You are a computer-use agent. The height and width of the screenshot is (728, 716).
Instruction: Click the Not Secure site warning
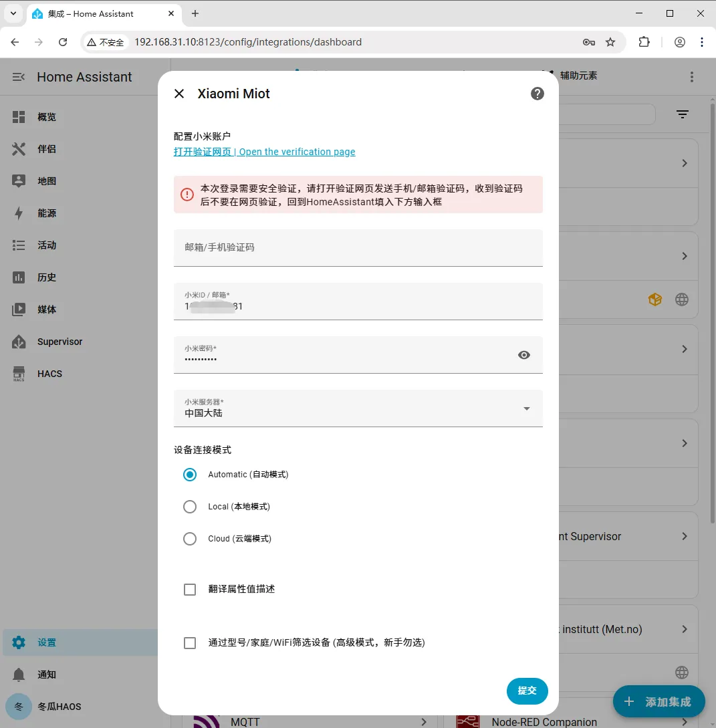[106, 42]
